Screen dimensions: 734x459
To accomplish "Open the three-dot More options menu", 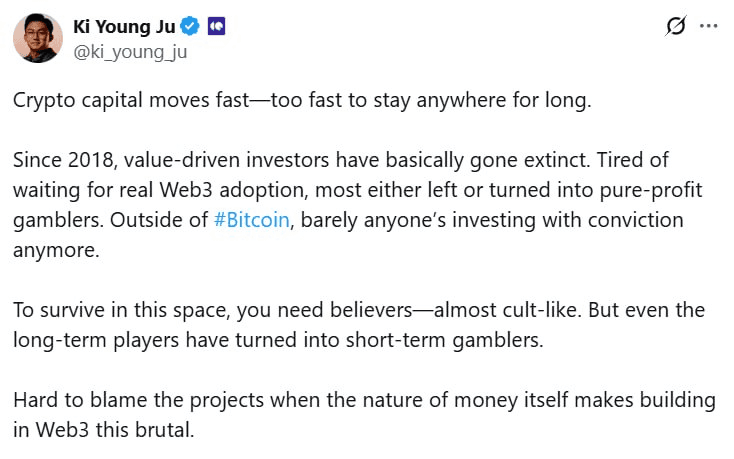I will pos(708,27).
